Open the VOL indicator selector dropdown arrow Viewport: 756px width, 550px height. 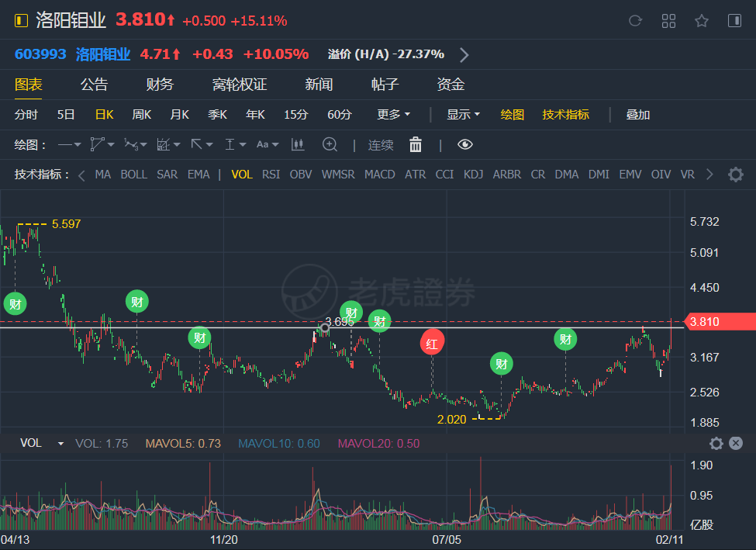[x=60, y=444]
